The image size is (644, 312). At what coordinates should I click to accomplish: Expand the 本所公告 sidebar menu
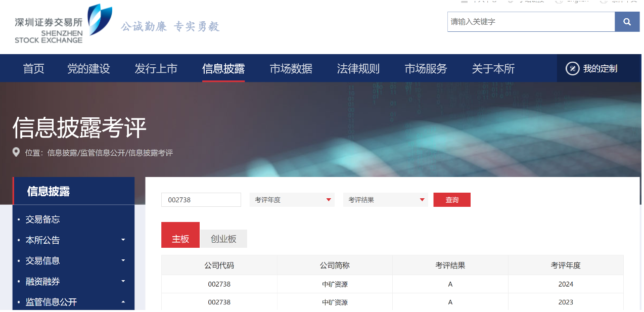[x=123, y=240]
